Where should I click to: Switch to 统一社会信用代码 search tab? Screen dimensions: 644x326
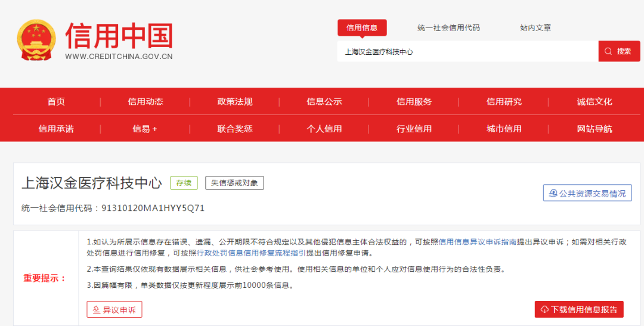pyautogui.click(x=448, y=28)
